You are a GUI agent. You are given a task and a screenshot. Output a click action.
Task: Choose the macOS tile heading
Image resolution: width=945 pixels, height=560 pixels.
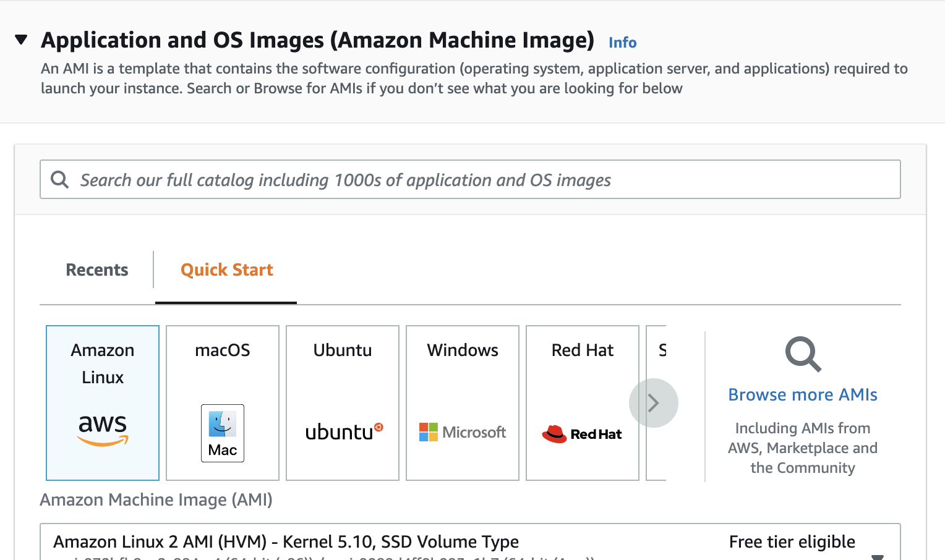tap(223, 350)
